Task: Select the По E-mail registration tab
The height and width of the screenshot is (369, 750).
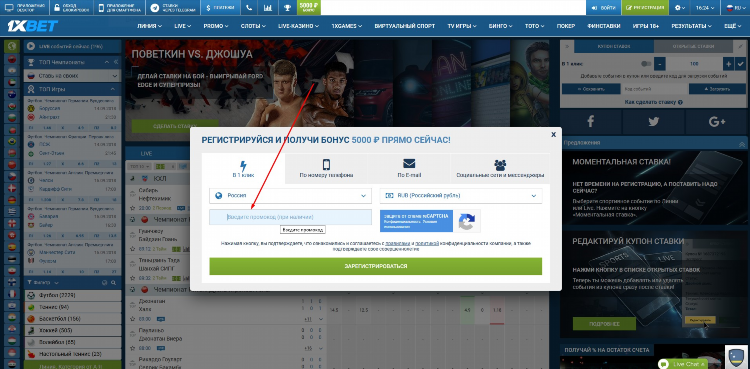Action: 409,168
